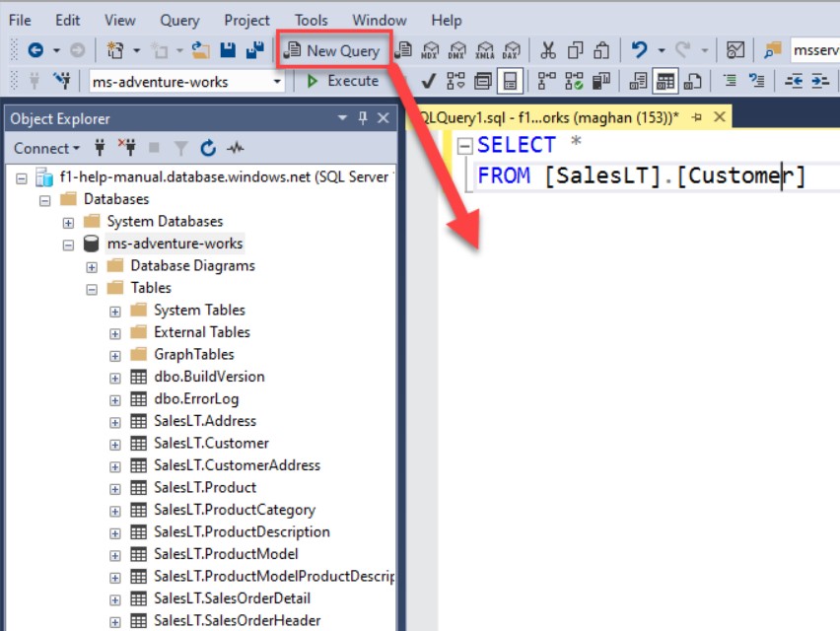Collapse the SELECT statement outline
Viewport: 840px width, 631px height.
point(465,146)
